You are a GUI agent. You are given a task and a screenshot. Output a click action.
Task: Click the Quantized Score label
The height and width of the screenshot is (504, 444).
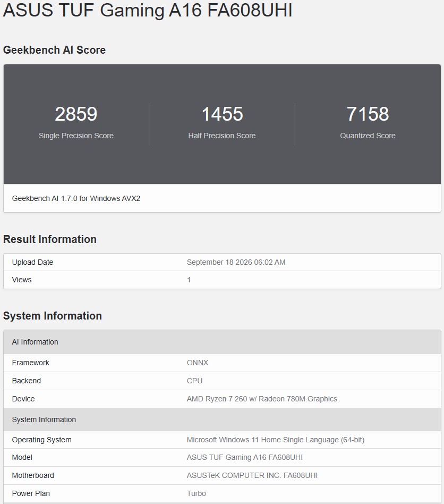point(368,136)
